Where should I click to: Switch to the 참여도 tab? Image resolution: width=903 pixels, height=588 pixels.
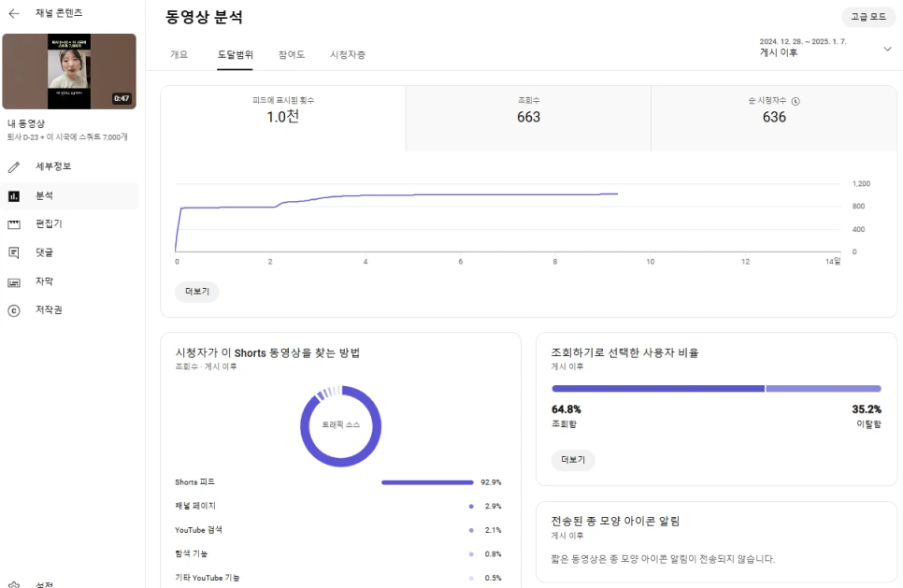292,55
